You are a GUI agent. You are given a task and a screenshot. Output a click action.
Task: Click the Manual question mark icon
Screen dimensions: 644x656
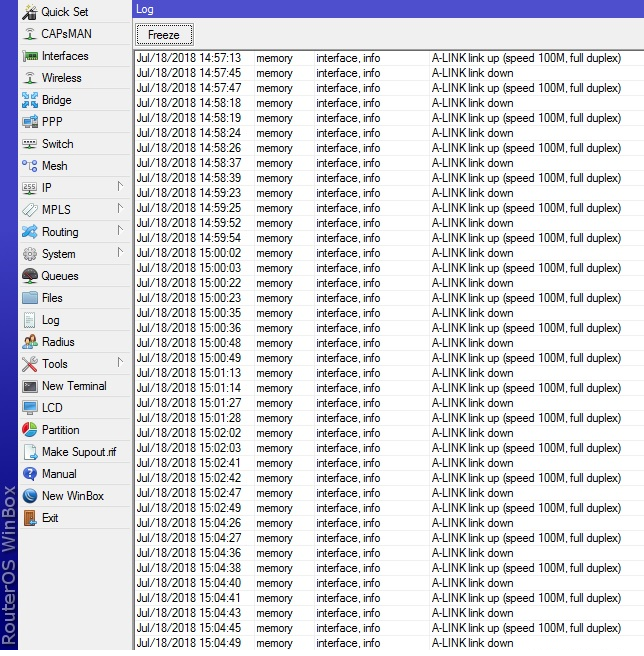coord(30,474)
